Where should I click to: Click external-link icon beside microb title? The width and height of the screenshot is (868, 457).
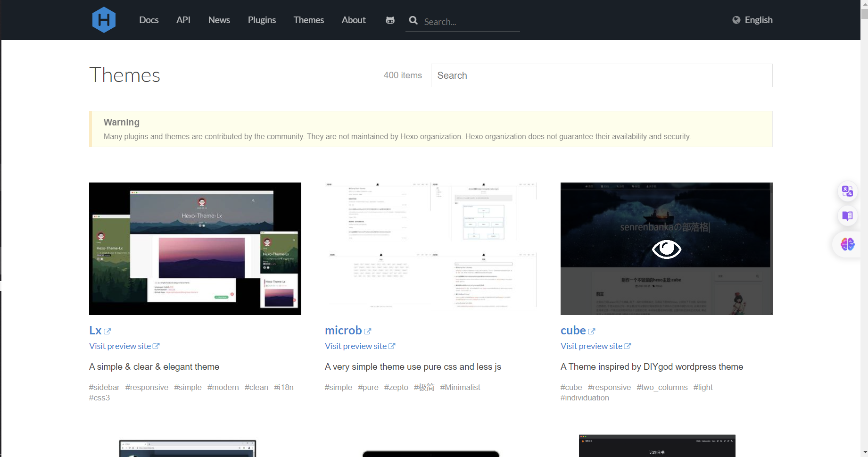[368, 332]
